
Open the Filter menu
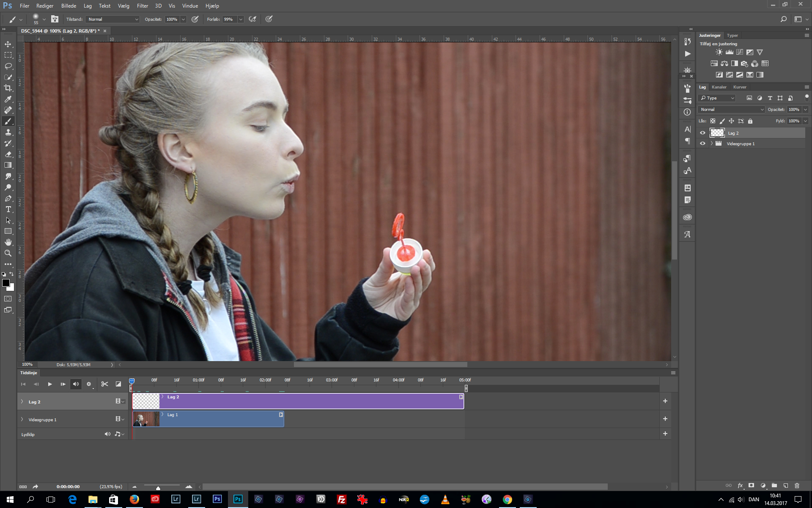[142, 6]
